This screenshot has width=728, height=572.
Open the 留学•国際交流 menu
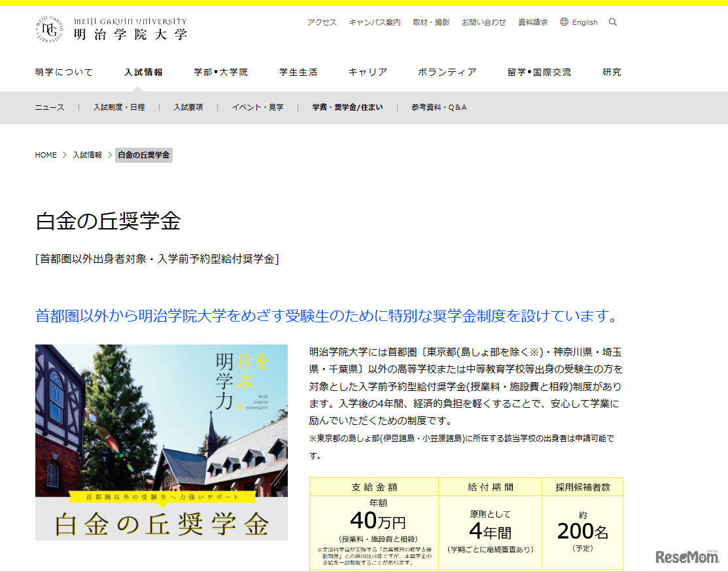539,73
